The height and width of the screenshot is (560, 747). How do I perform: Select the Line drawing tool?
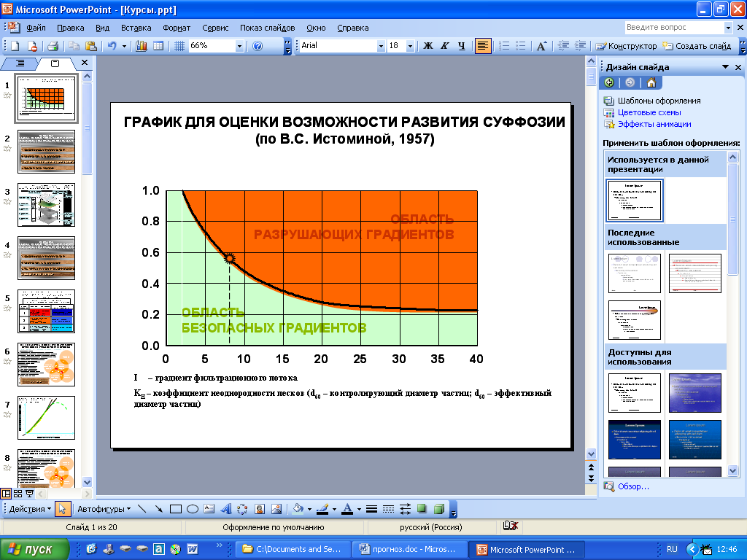coord(142,509)
